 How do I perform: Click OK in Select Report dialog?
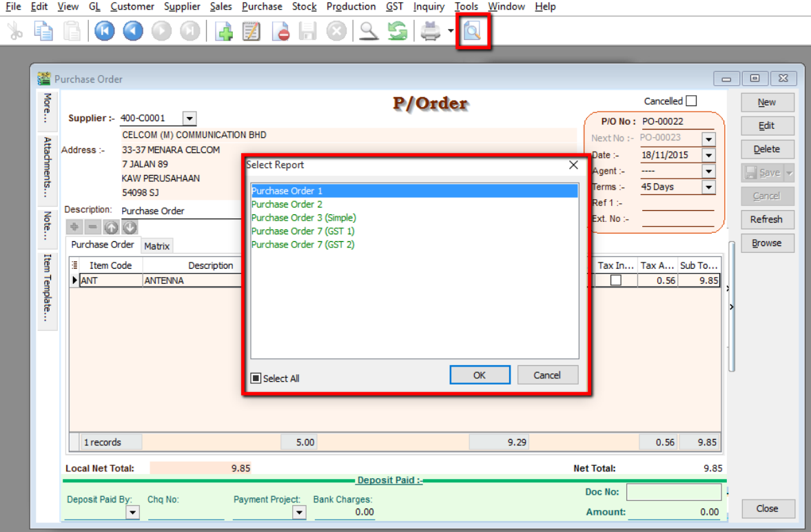[x=480, y=375]
